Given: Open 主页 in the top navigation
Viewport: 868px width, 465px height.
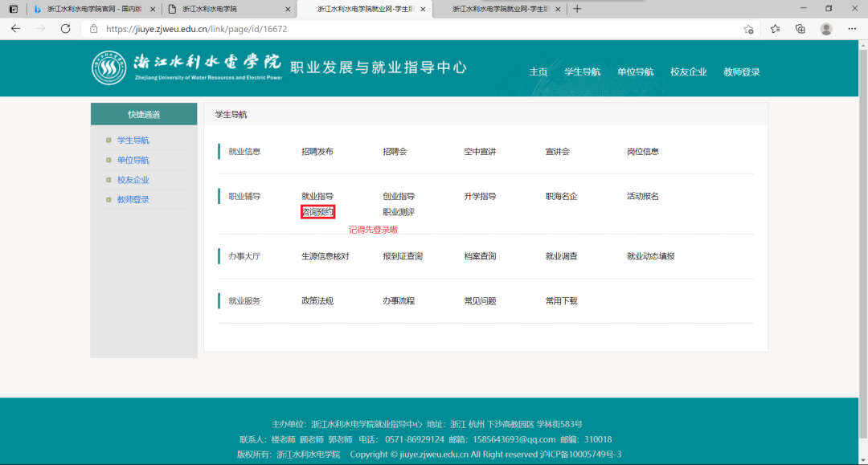Looking at the screenshot, I should click(x=538, y=72).
